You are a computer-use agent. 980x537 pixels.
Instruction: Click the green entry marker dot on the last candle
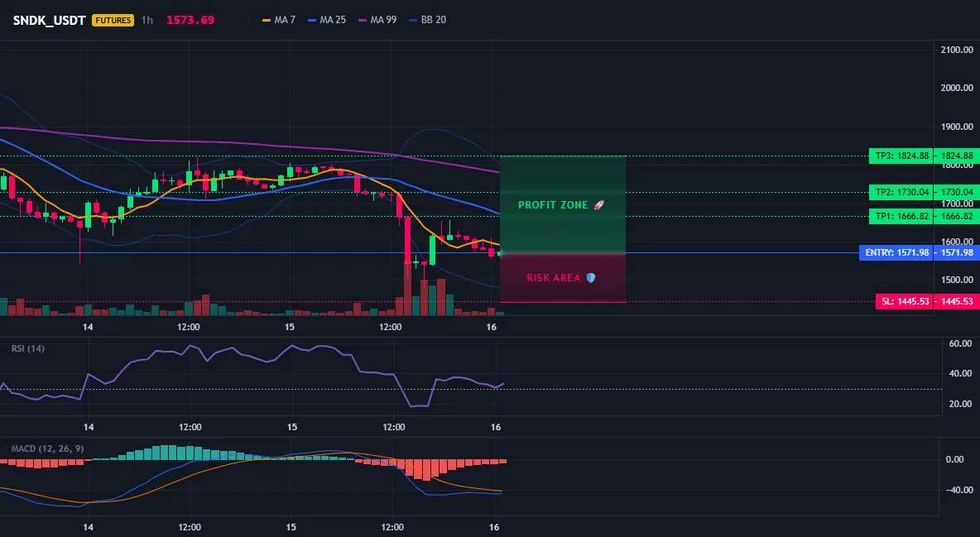tap(499, 253)
